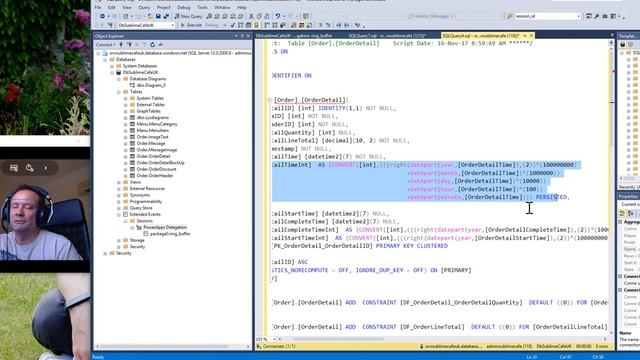
Task: Click the Save All icon
Action: point(166,16)
